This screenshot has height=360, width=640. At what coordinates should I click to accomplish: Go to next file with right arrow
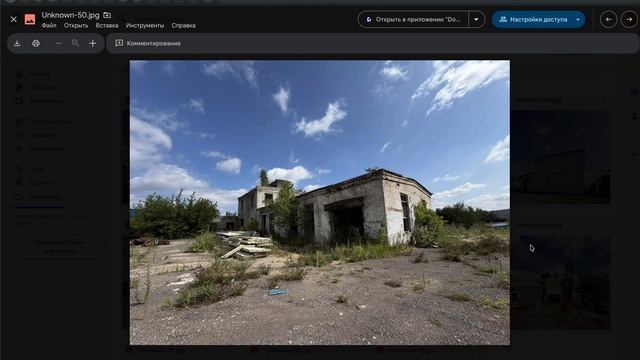629,19
